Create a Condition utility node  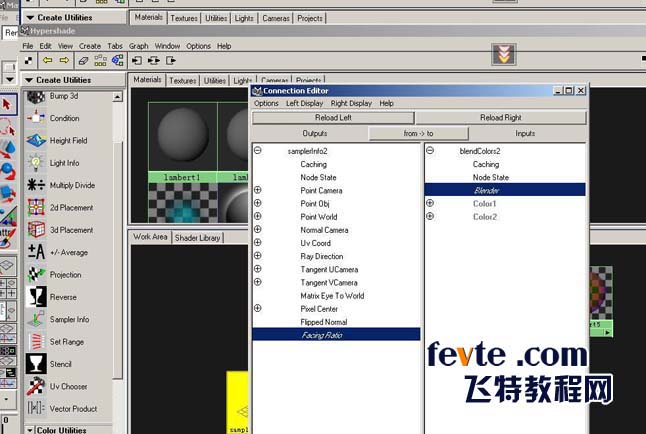coord(64,118)
